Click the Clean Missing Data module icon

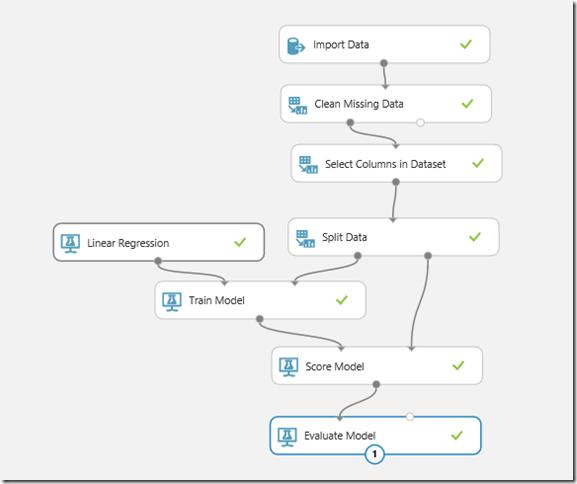[298, 106]
